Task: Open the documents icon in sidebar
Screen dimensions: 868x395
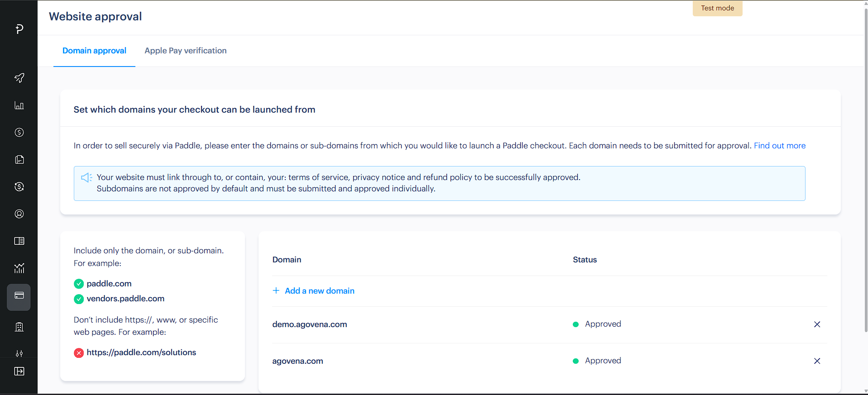Action: coord(19,160)
